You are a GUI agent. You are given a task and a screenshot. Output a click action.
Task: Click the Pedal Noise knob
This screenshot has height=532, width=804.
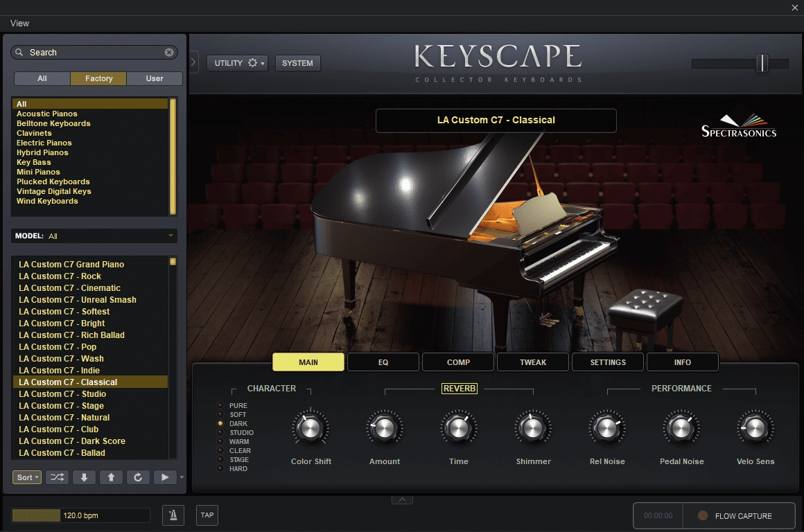point(681,428)
